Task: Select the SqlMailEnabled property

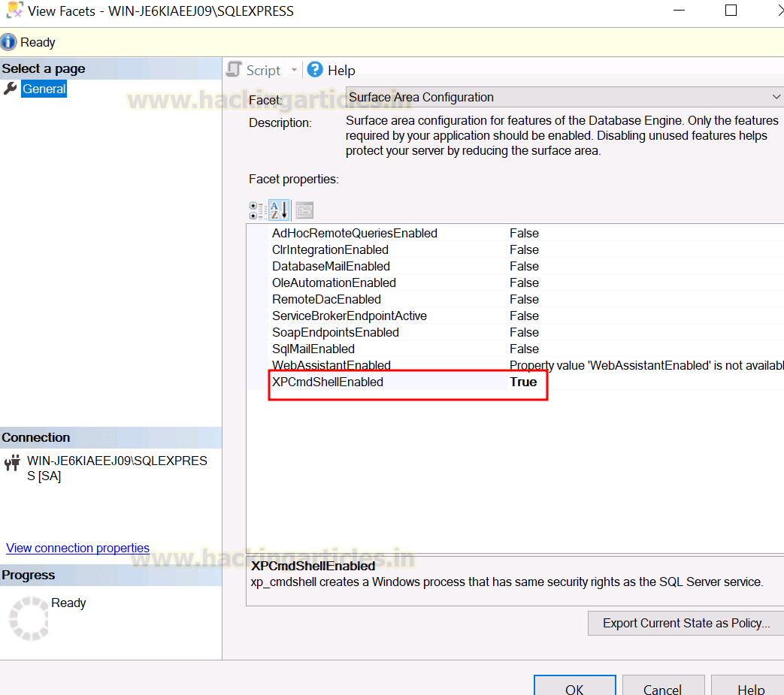Action: point(313,349)
